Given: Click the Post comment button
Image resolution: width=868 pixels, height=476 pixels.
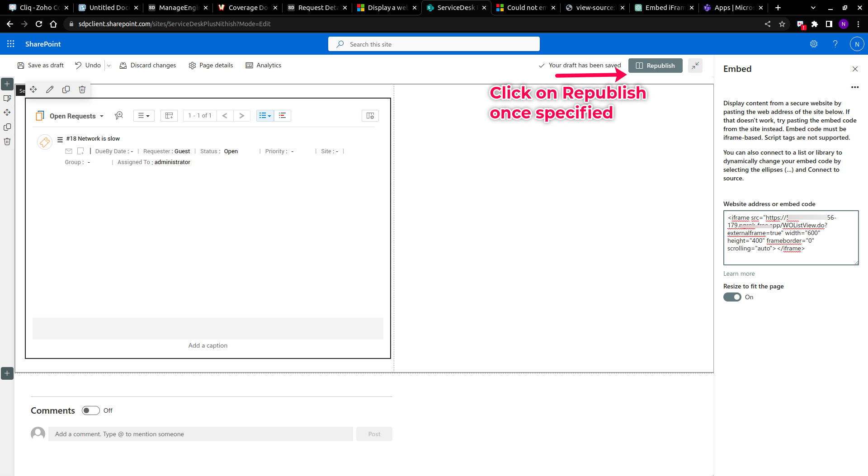Looking at the screenshot, I should 374,434.
